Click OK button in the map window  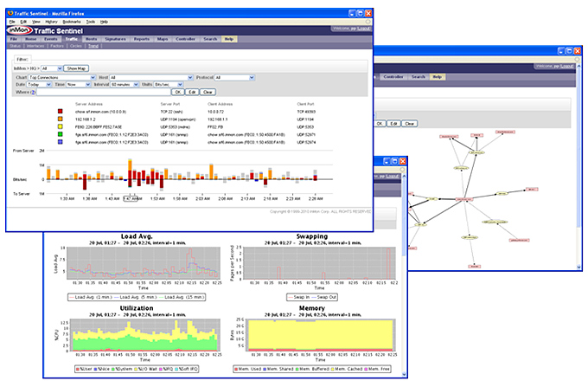[380, 124]
